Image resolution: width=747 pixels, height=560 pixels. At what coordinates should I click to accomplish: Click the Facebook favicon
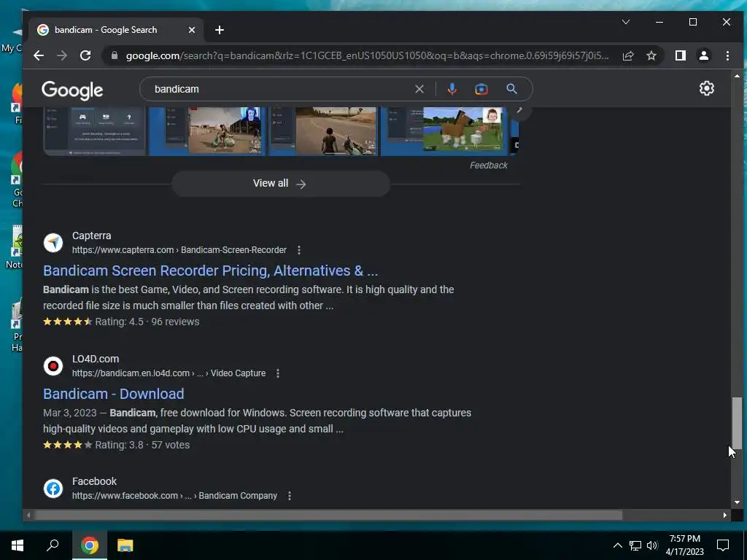[53, 489]
